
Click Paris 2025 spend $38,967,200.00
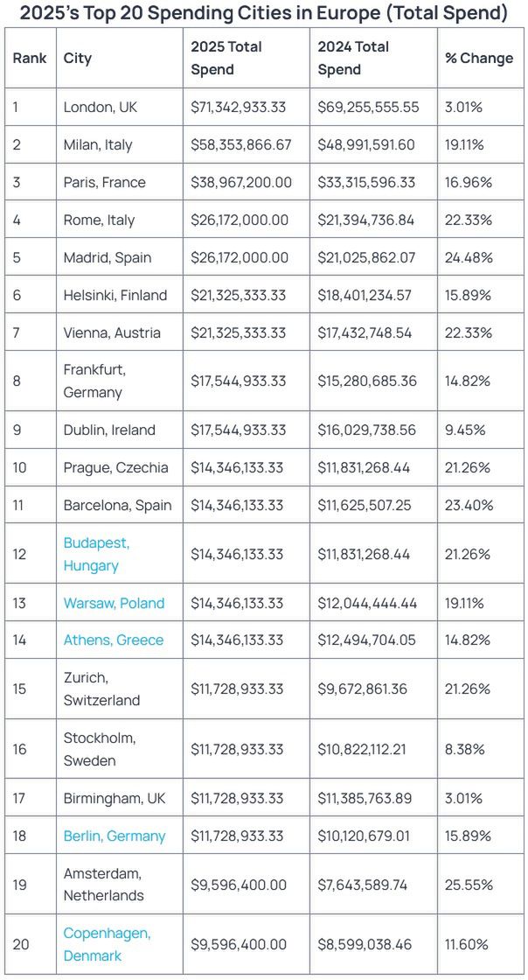(241, 182)
